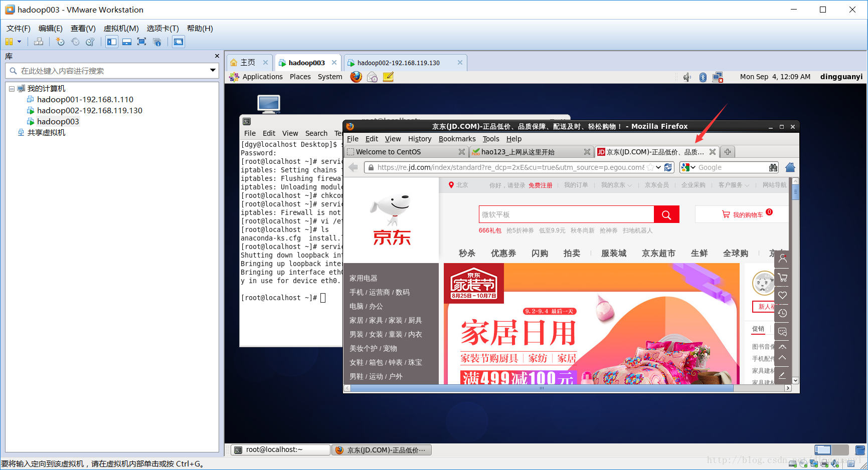
Task: Click 家用电器 category link
Action: (x=364, y=278)
